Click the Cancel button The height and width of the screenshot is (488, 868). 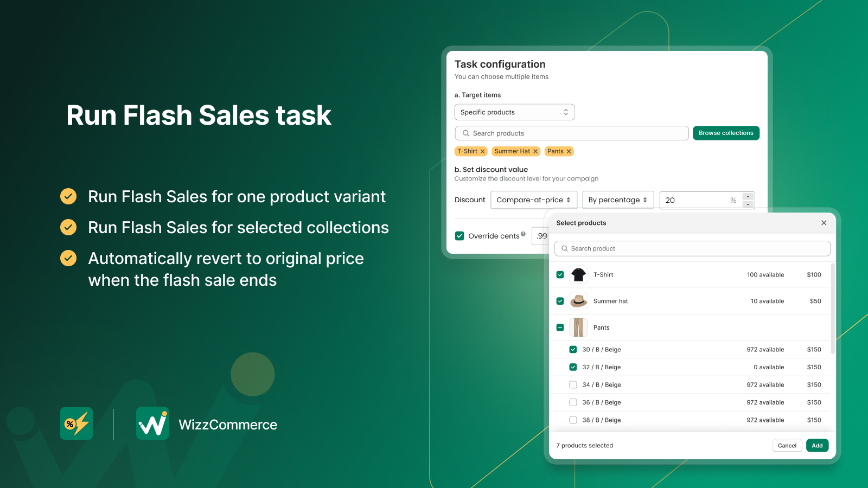coord(787,446)
